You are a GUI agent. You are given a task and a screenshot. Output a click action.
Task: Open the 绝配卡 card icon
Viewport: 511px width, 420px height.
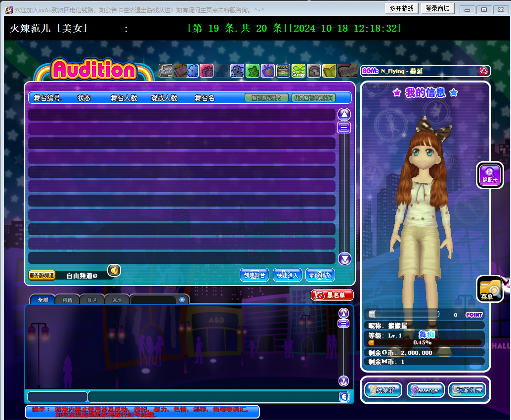coord(490,175)
